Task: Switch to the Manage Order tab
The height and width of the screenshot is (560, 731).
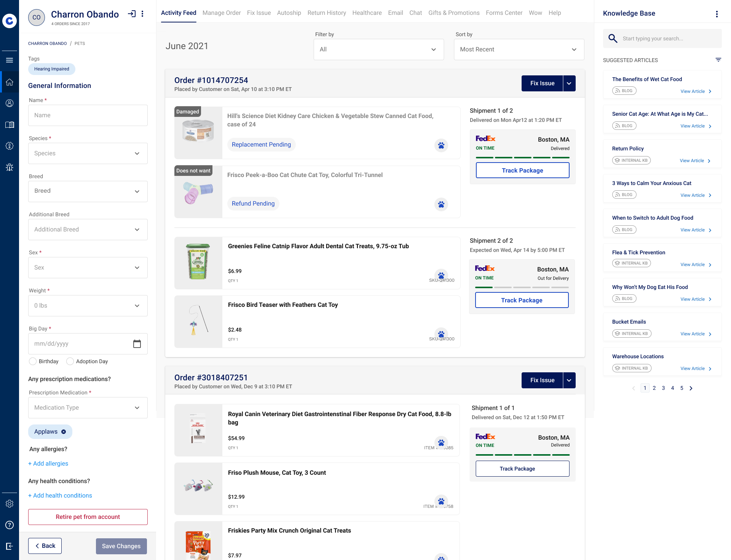Action: pos(222,13)
